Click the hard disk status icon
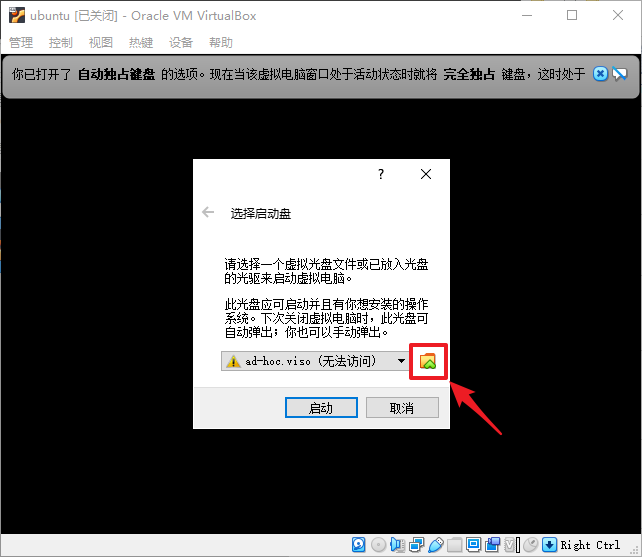Viewport: 642px width, 557px height. point(359,545)
